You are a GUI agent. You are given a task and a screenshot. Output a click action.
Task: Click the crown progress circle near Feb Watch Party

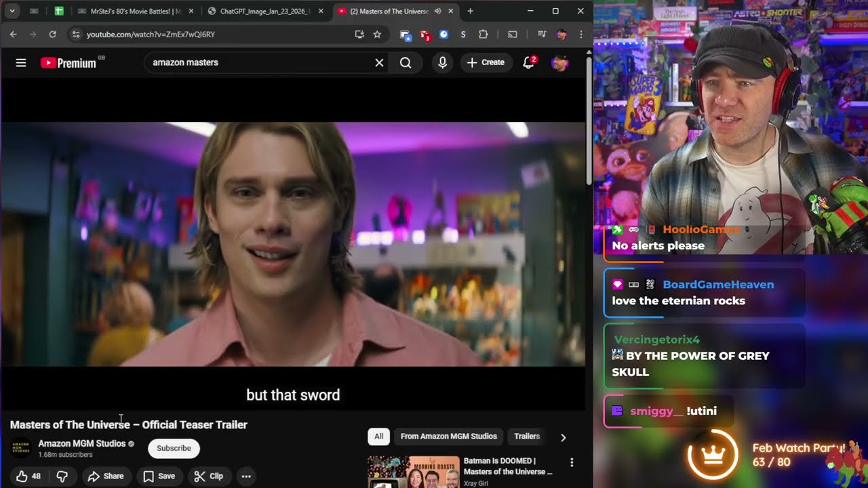[712, 455]
